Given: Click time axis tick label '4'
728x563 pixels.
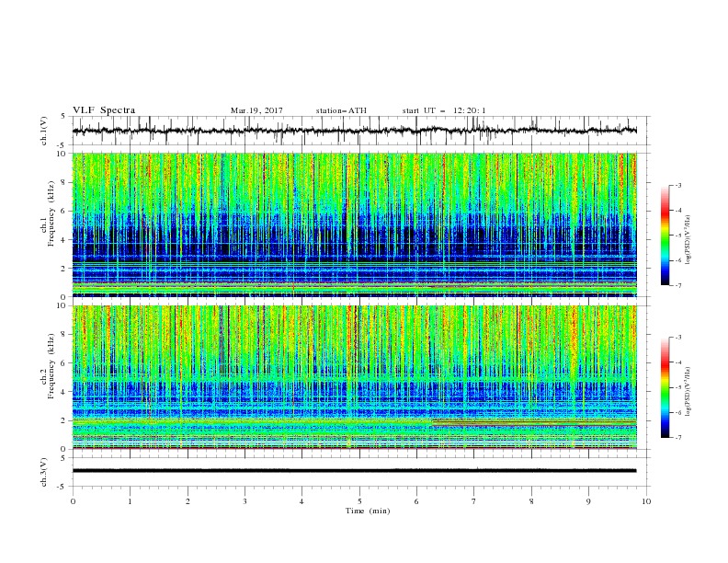Looking at the screenshot, I should (x=302, y=501).
